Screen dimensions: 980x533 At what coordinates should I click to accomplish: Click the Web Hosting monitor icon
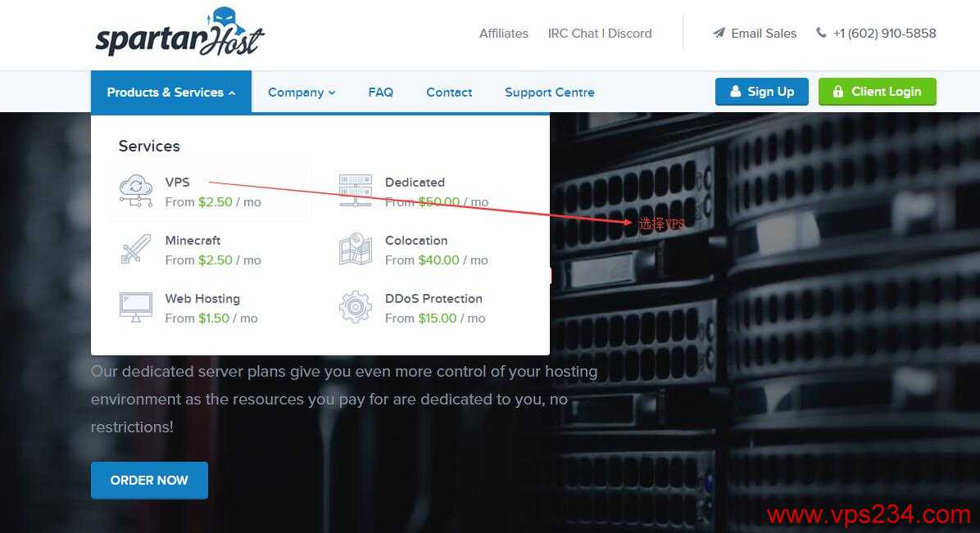coord(136,307)
